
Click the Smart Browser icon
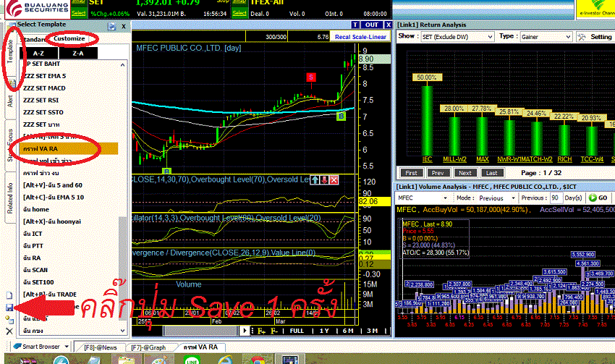[x=17, y=347]
